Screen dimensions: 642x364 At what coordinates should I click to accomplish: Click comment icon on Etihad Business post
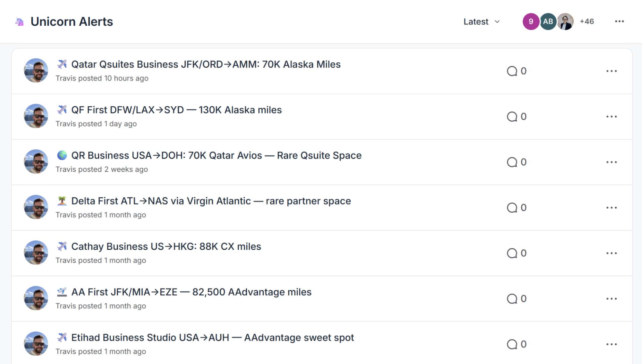click(x=512, y=344)
